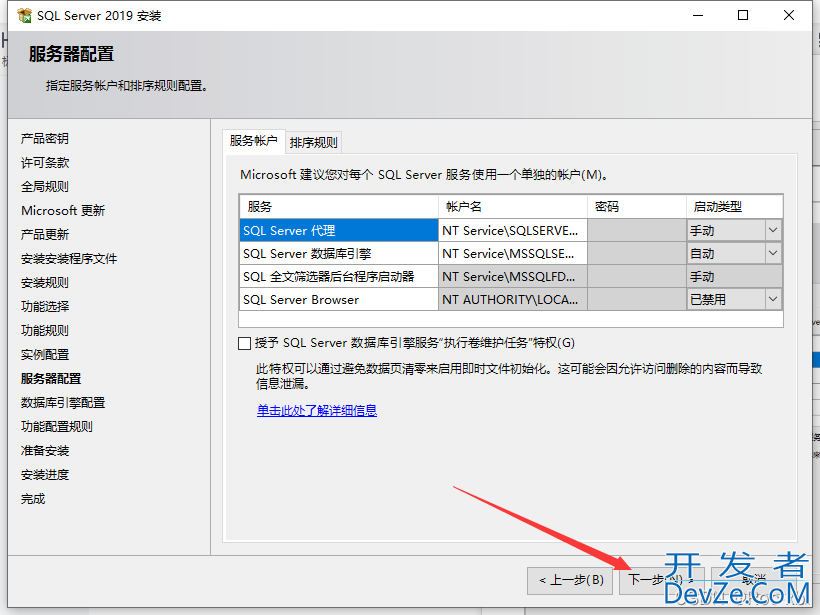Select the SQL Server 数据库引擎 service row
This screenshot has width=820, height=615.
coord(339,254)
